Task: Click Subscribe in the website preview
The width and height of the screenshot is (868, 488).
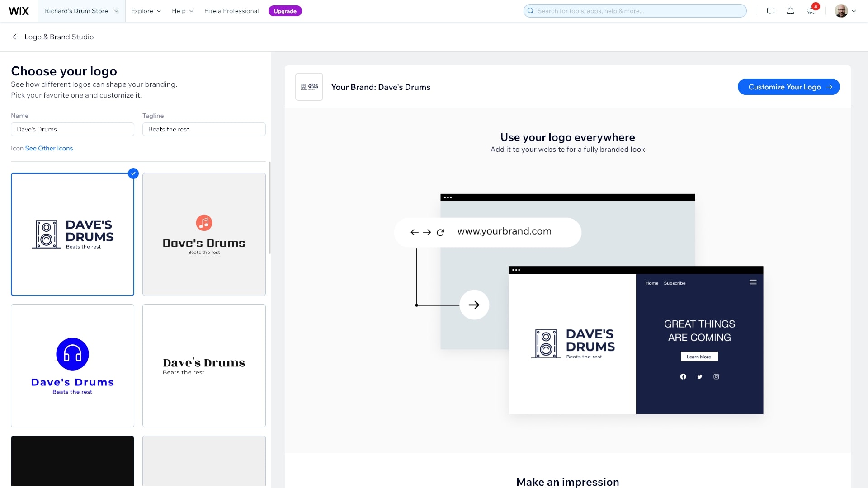Action: pos(675,283)
